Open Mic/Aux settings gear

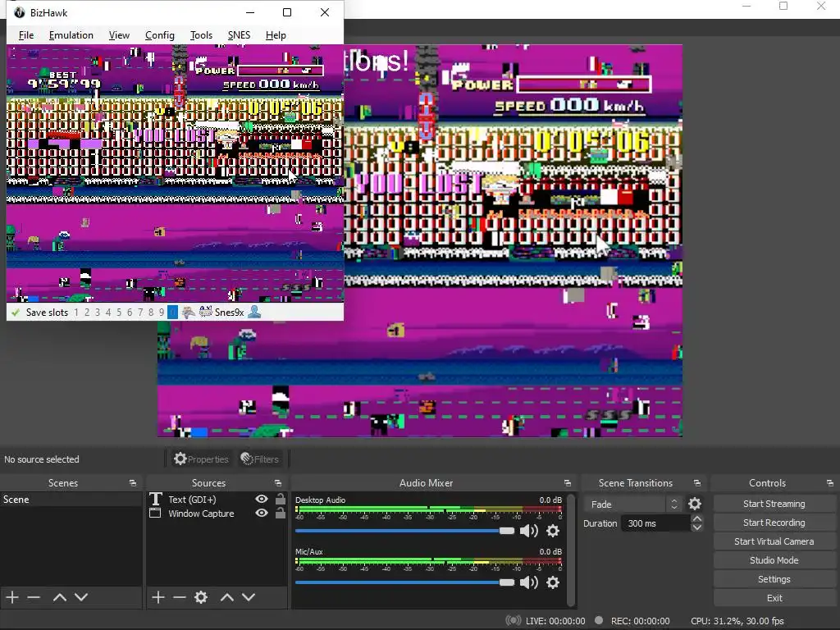[553, 582]
